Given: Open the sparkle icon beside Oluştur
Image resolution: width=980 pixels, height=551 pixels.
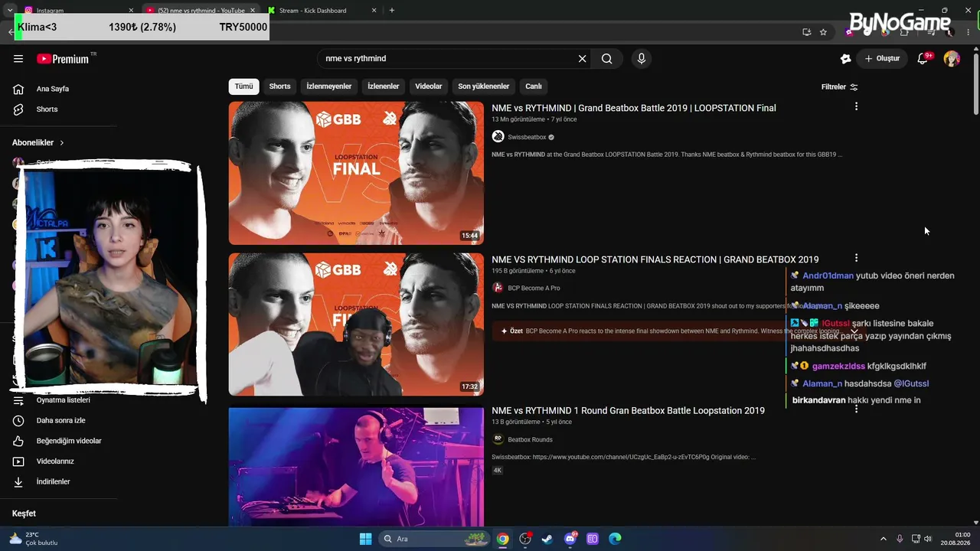Looking at the screenshot, I should click(845, 59).
